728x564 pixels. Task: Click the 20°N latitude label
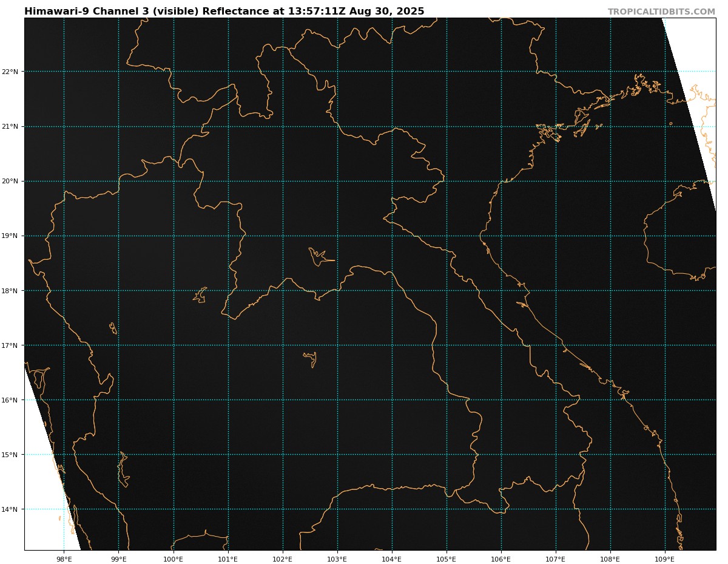(x=10, y=181)
